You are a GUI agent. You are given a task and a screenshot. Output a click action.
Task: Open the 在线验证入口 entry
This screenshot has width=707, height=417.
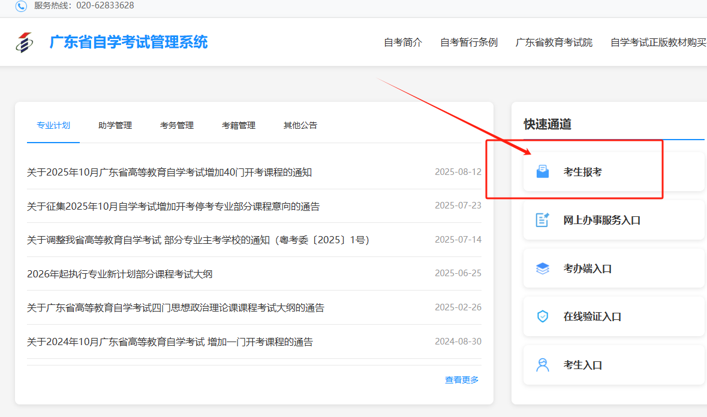pyautogui.click(x=614, y=316)
